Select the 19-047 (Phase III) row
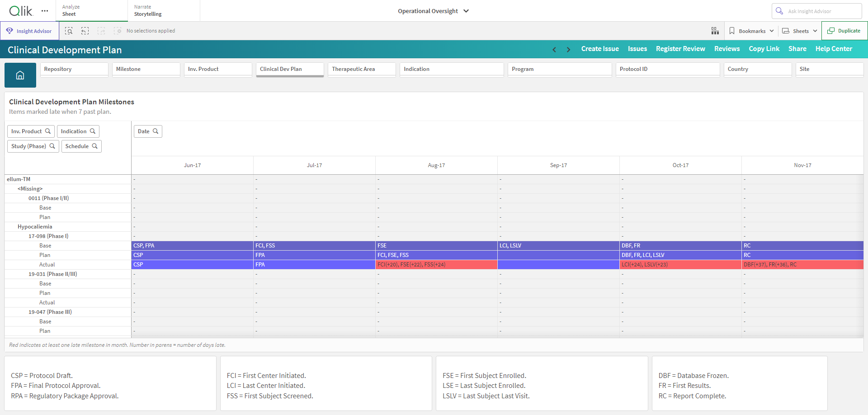This screenshot has height=415, width=868. click(68, 312)
